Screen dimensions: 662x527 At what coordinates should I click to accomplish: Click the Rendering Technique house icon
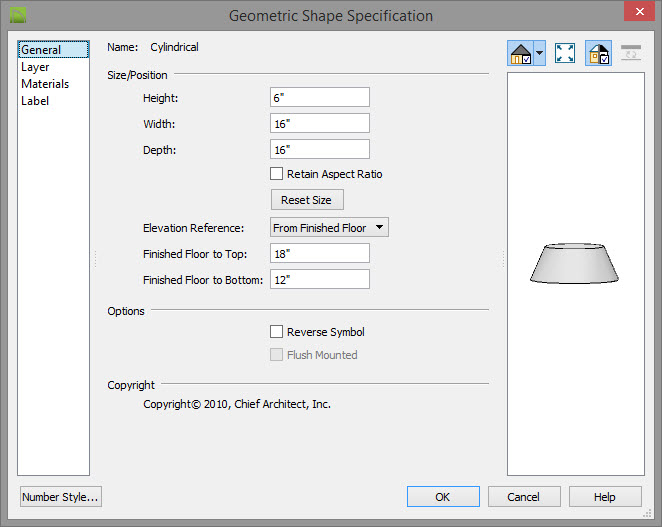521,53
